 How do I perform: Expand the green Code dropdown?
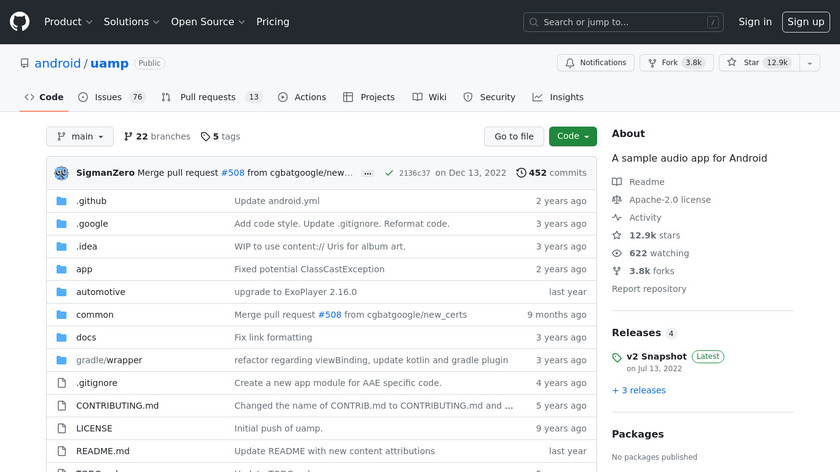[572, 137]
